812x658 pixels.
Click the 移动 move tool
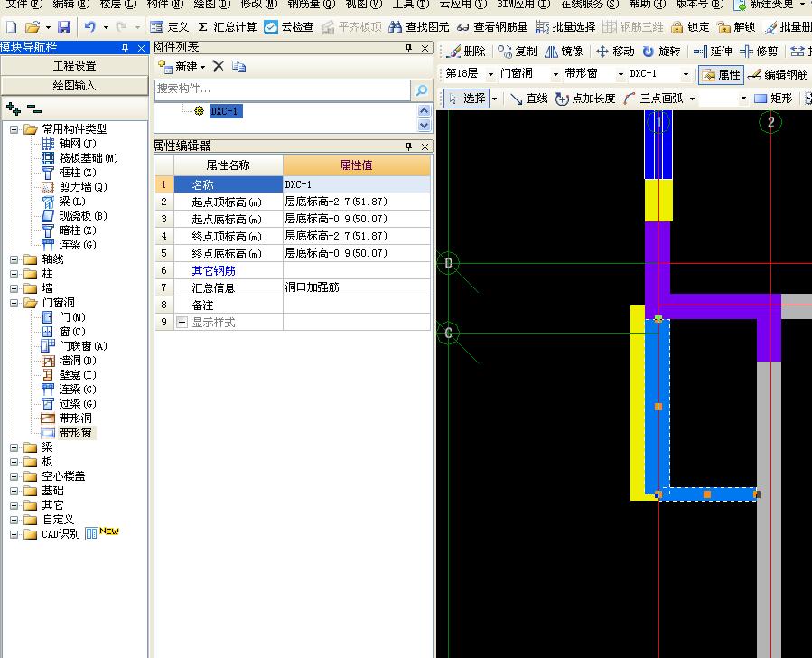click(615, 52)
